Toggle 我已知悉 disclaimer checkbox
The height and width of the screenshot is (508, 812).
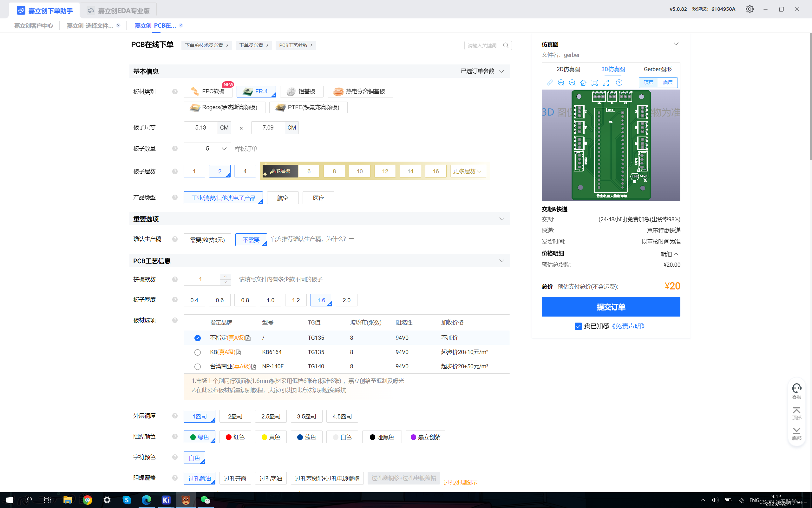click(x=578, y=326)
